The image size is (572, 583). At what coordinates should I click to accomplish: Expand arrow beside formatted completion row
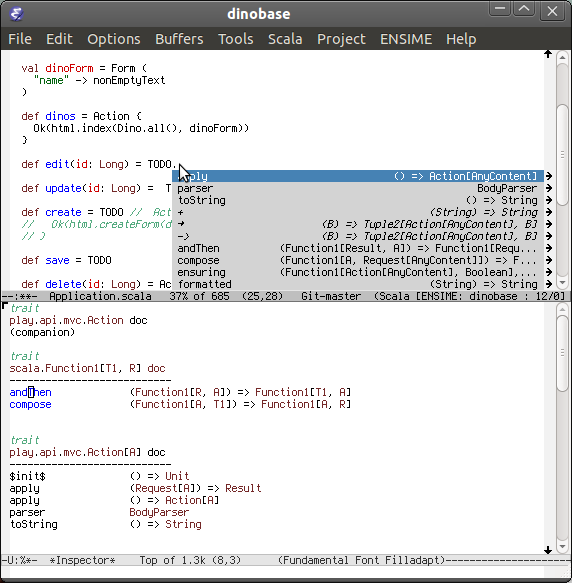tap(549, 284)
